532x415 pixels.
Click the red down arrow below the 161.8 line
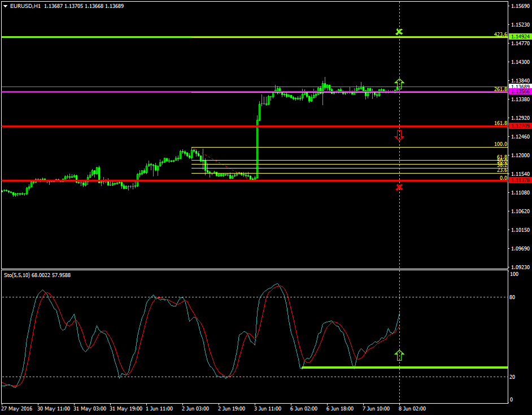pos(400,136)
